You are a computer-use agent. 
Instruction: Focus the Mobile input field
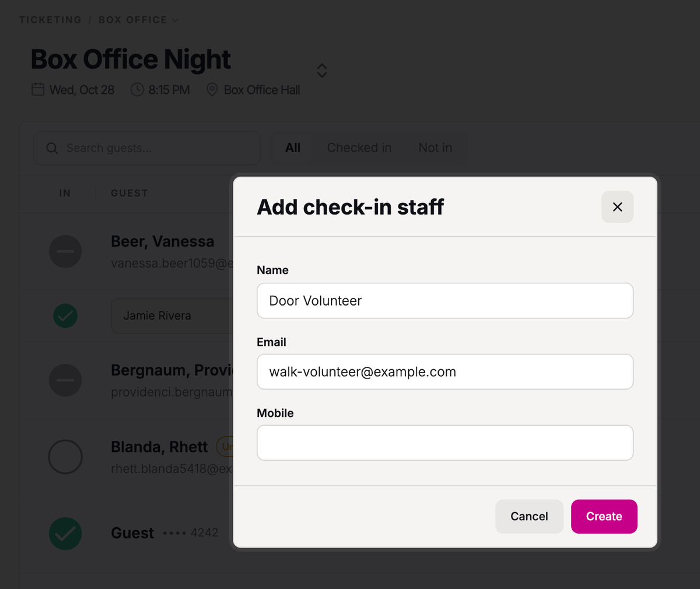pos(445,443)
